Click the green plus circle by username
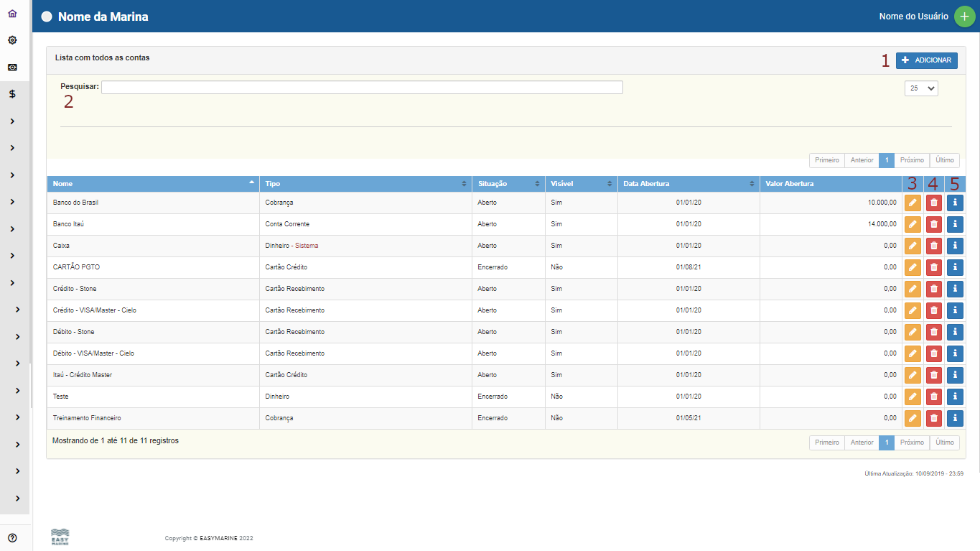Image resolution: width=980 pixels, height=551 pixels. (x=964, y=17)
